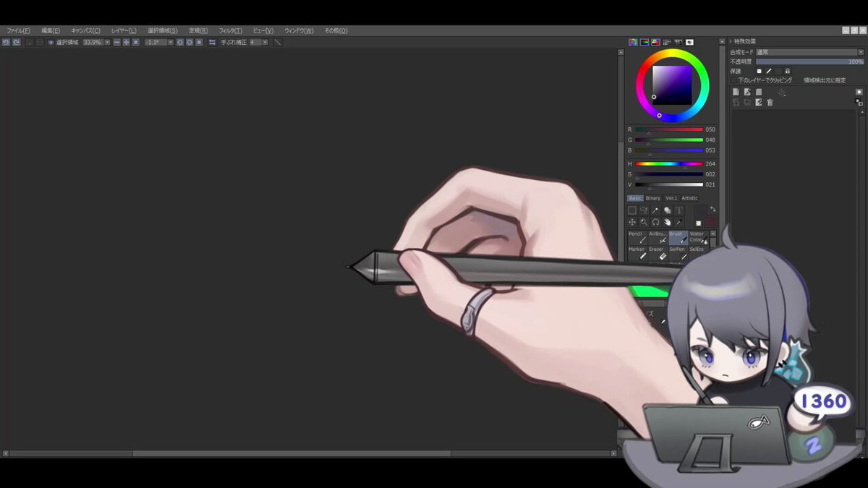Show the color wheel panel icon

[633, 42]
